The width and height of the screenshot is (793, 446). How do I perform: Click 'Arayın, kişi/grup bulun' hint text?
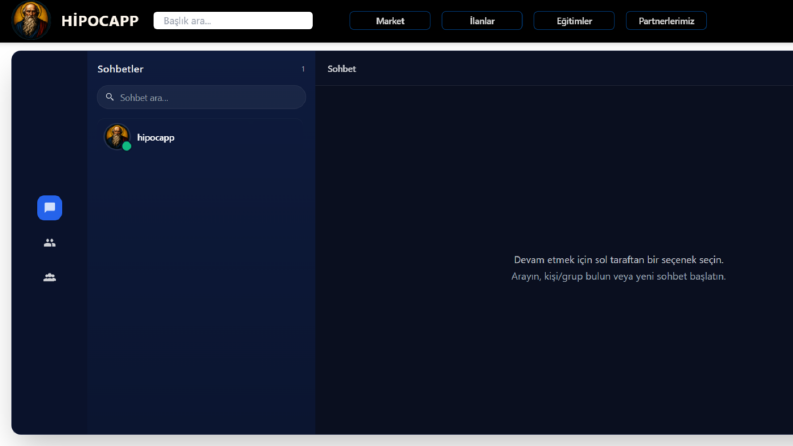coord(618,276)
